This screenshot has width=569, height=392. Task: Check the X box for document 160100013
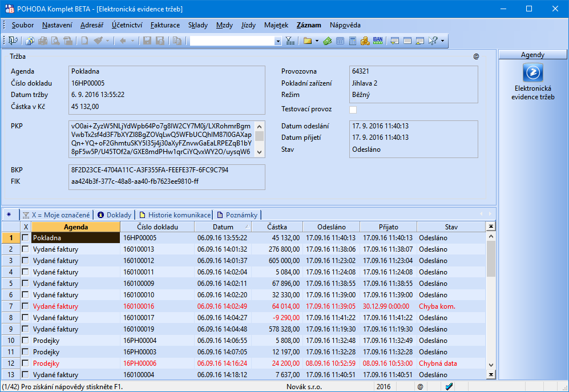(x=26, y=249)
